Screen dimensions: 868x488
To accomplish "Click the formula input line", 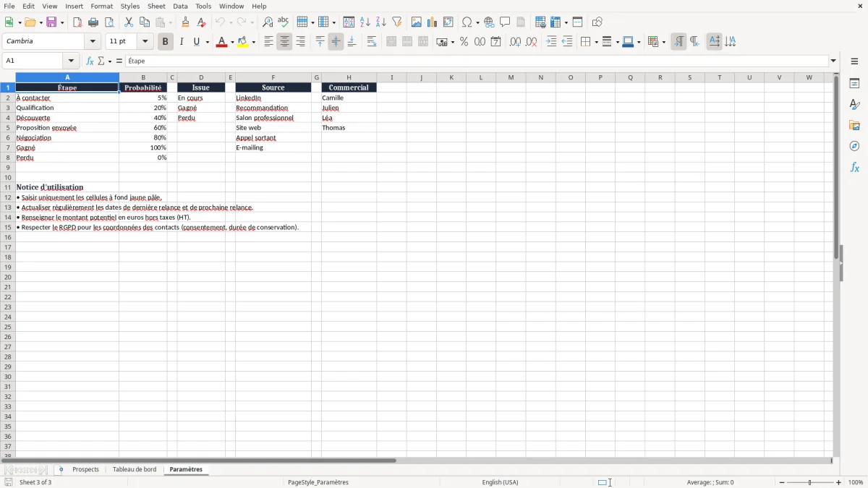I will (x=477, y=61).
